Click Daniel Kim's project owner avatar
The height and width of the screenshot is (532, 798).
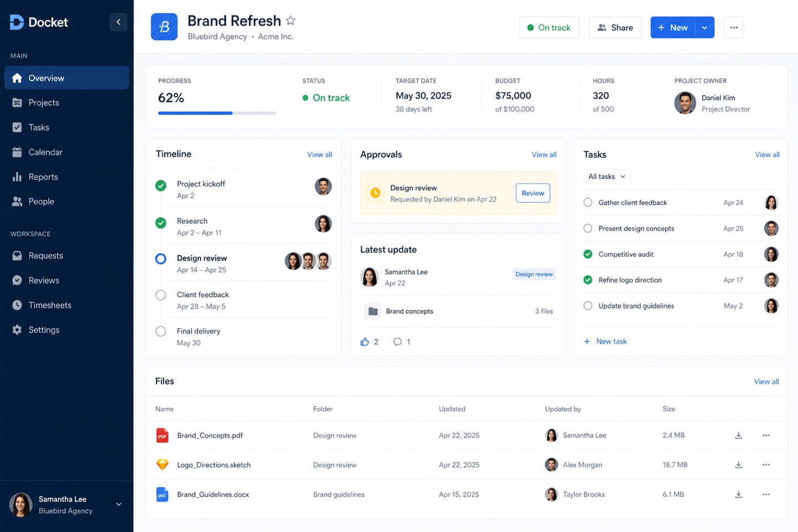[685, 103]
